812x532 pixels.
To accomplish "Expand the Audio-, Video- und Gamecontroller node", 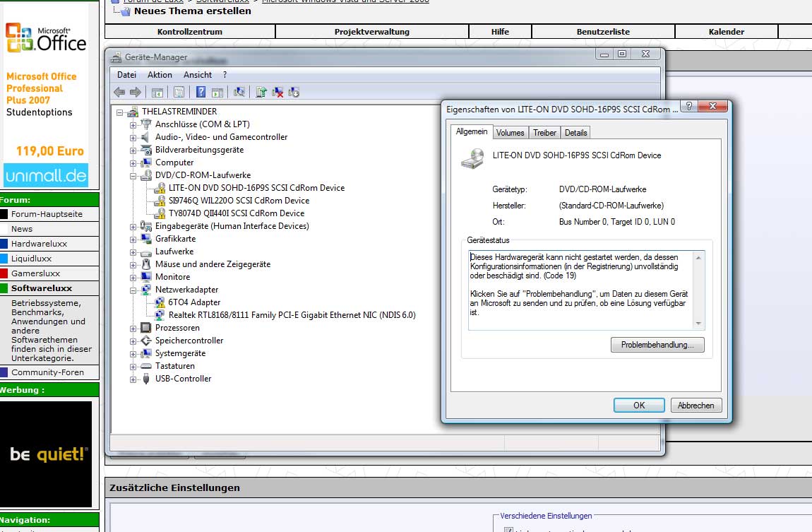I will click(133, 138).
